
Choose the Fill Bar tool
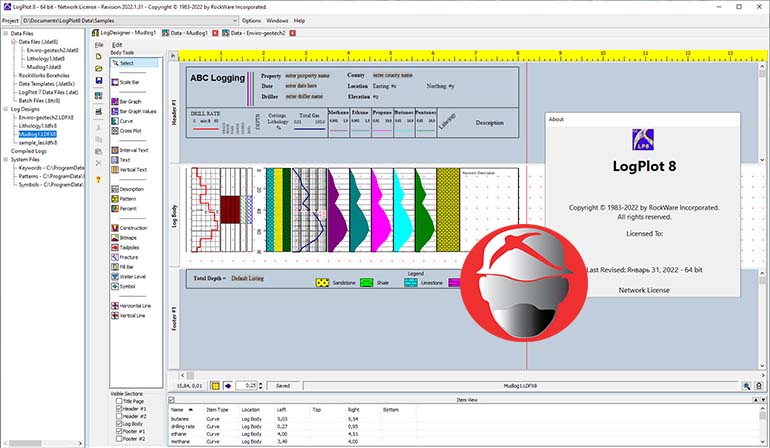pos(123,267)
